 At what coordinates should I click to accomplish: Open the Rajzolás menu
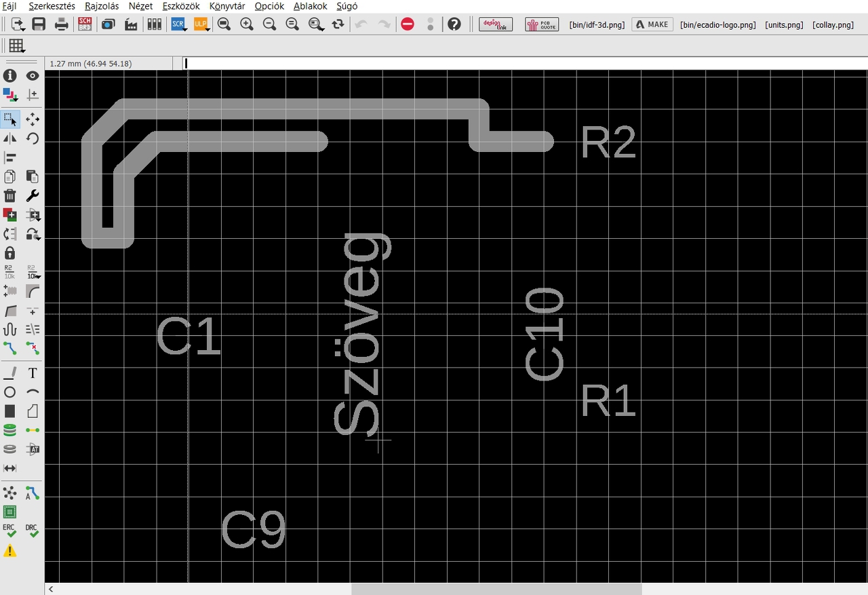pos(102,6)
